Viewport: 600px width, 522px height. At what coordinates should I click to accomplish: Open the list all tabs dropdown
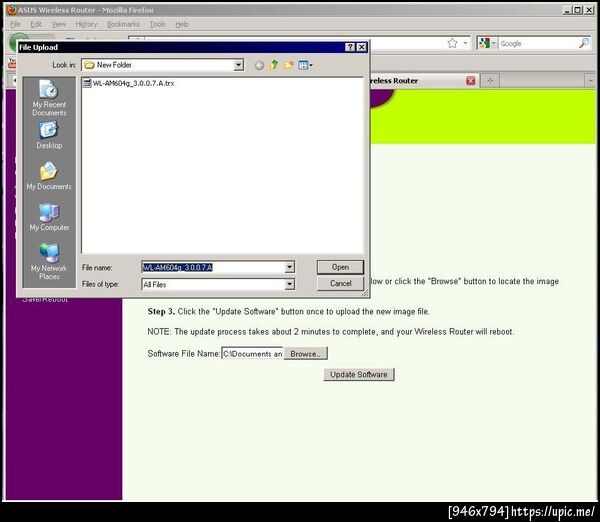(590, 80)
